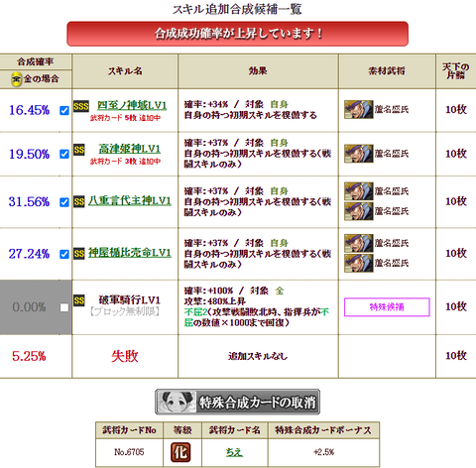This screenshot has height=468, width=476.
Task: Click the 16.45% probability value
Action: coord(29,110)
